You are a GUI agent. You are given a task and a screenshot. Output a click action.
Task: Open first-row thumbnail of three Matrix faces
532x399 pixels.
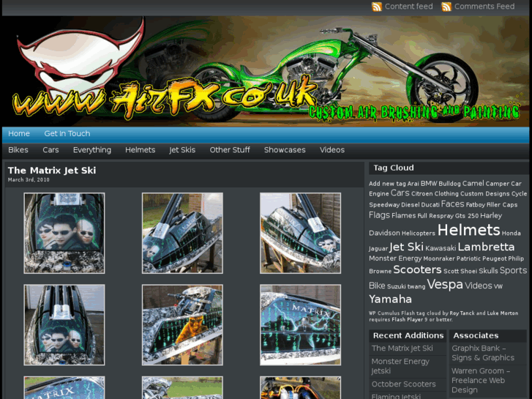click(x=64, y=234)
